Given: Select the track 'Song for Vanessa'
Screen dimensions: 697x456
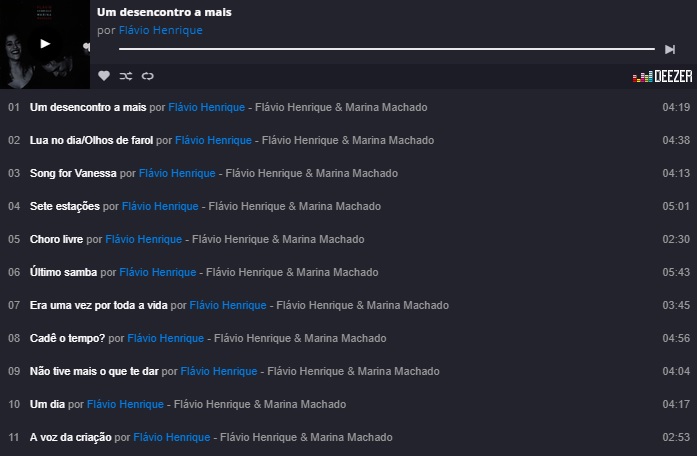Looking at the screenshot, I should [x=73, y=173].
